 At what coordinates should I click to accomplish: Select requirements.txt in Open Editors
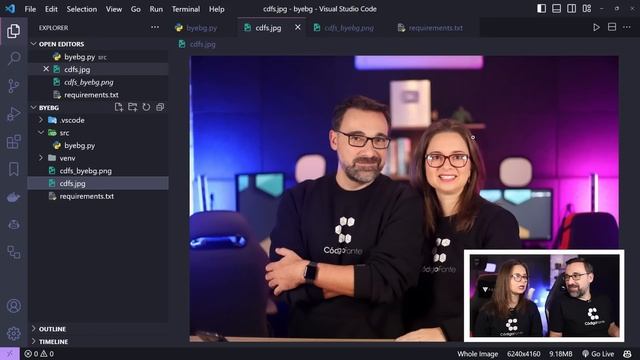tap(98, 95)
